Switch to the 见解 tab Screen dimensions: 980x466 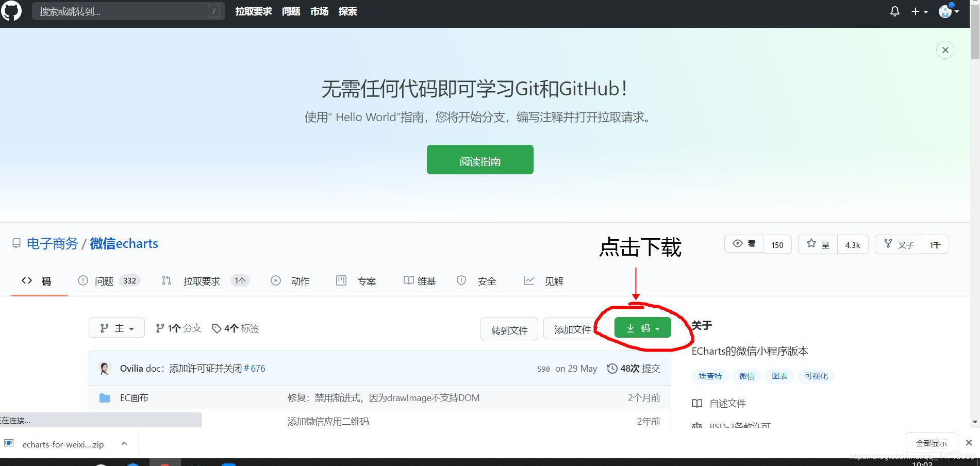click(543, 281)
